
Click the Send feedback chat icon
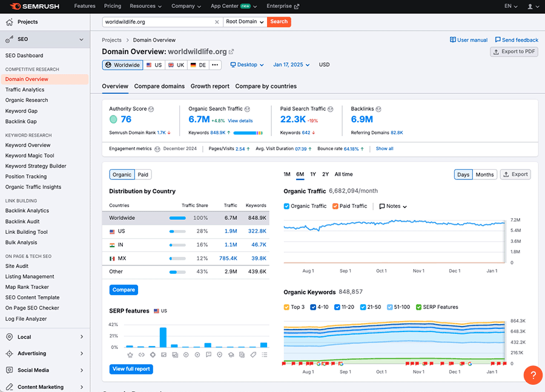click(x=498, y=39)
